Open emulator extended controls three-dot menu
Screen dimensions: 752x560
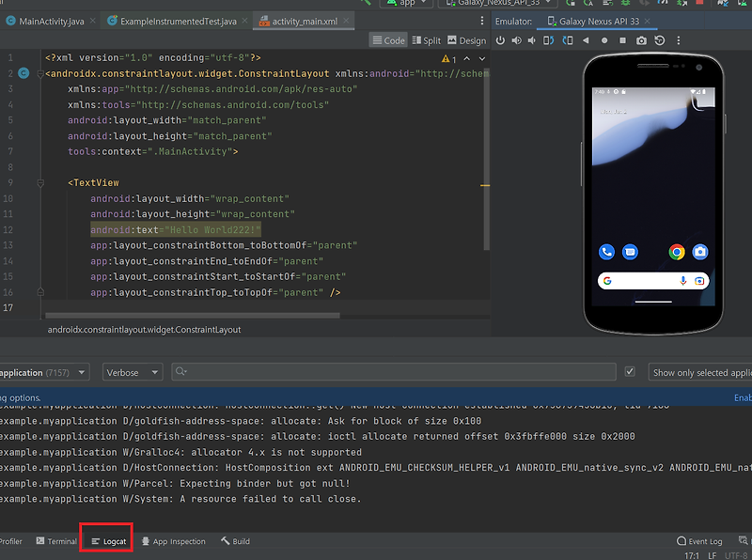pyautogui.click(x=678, y=40)
